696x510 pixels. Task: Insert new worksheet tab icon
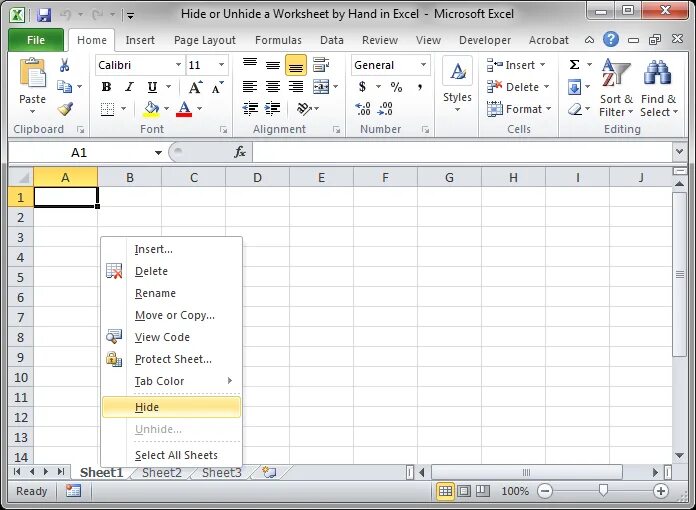coord(269,472)
